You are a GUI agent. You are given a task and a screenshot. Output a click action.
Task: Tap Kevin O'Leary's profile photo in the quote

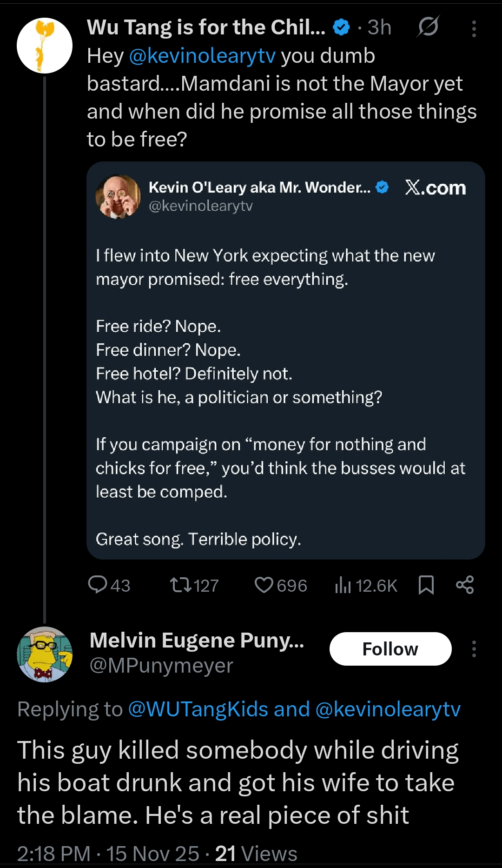coord(118,196)
